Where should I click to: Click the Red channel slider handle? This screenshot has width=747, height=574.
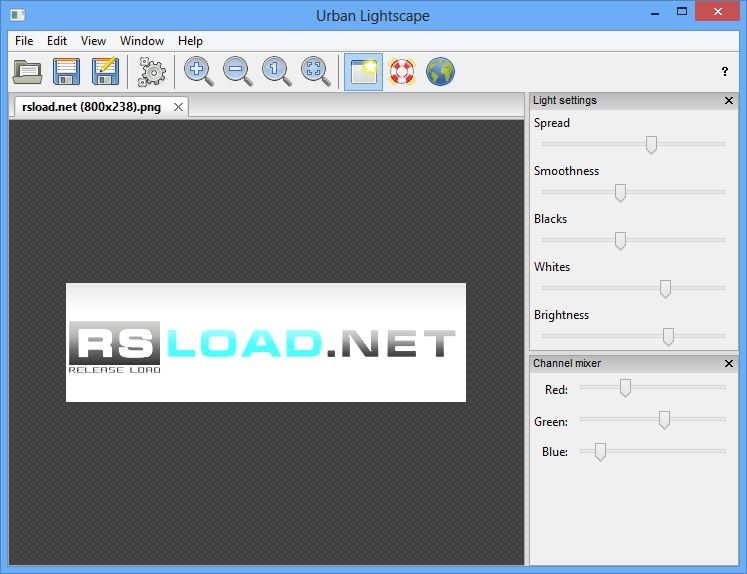[x=626, y=388]
